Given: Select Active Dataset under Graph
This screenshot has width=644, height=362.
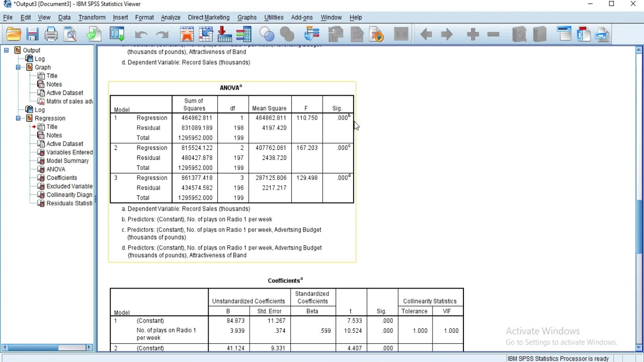Looking at the screenshot, I should coord(65,93).
